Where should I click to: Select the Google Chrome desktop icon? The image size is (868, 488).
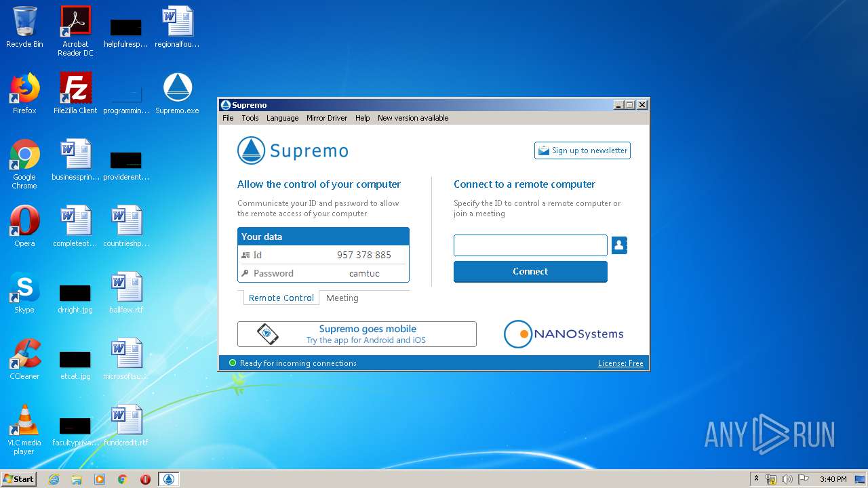pos(24,164)
